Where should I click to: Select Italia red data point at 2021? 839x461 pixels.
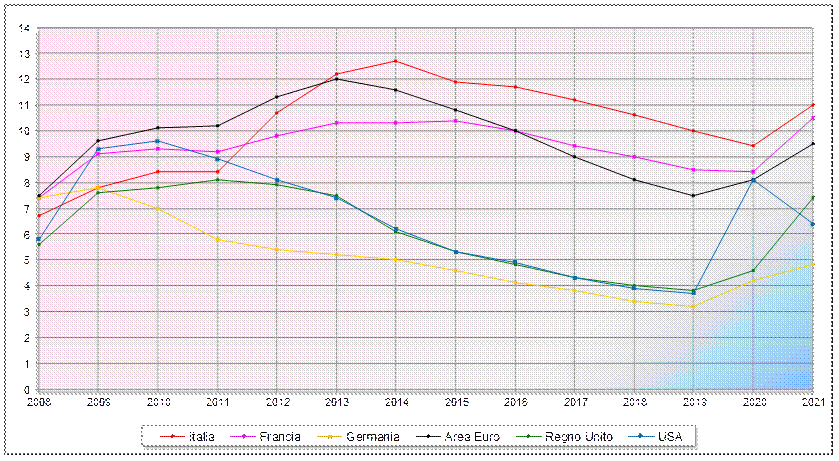[813, 105]
